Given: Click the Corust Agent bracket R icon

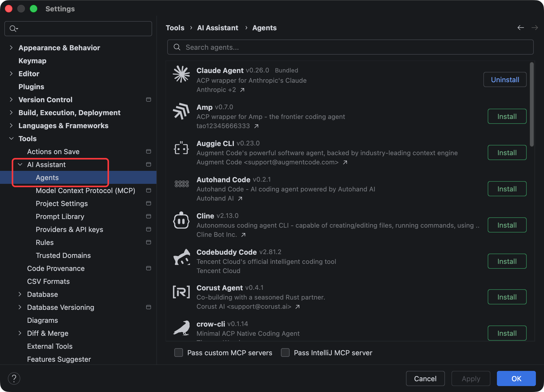Looking at the screenshot, I should click(181, 292).
